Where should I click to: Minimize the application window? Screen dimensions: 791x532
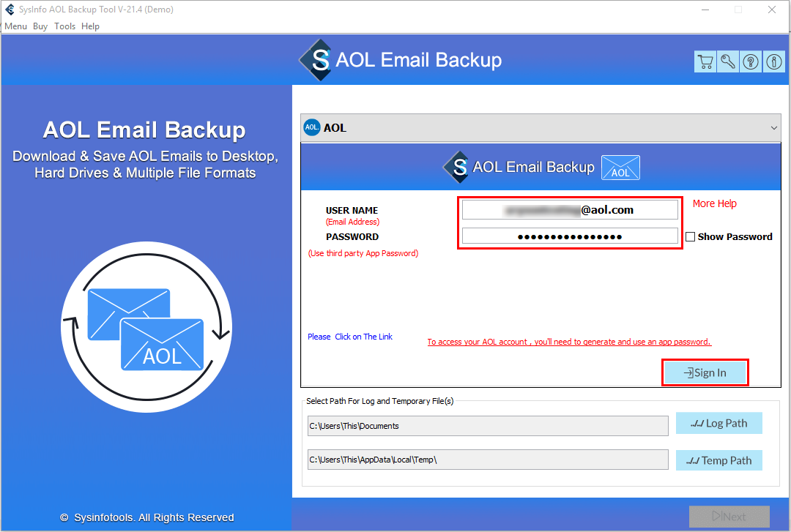coord(705,10)
